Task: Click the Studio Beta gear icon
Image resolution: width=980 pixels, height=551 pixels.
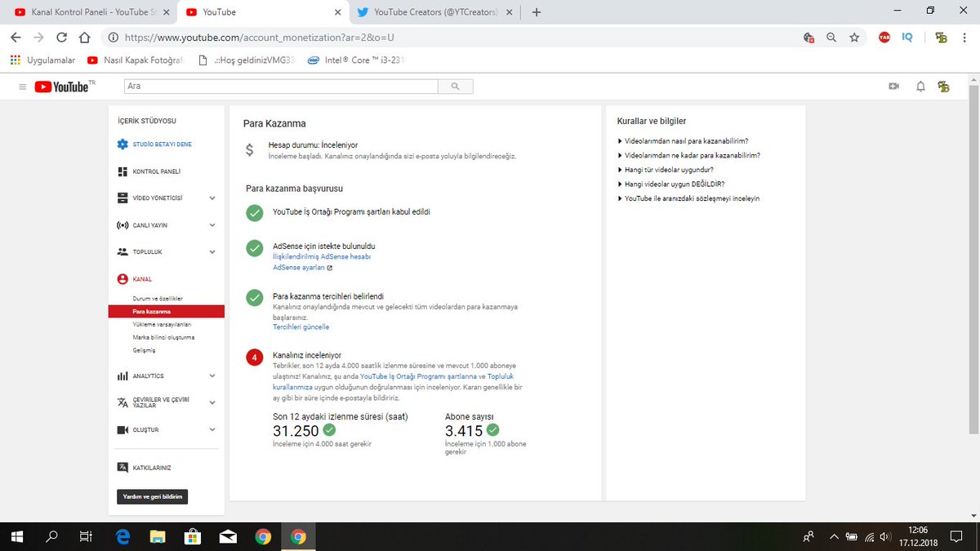Action: (x=122, y=144)
